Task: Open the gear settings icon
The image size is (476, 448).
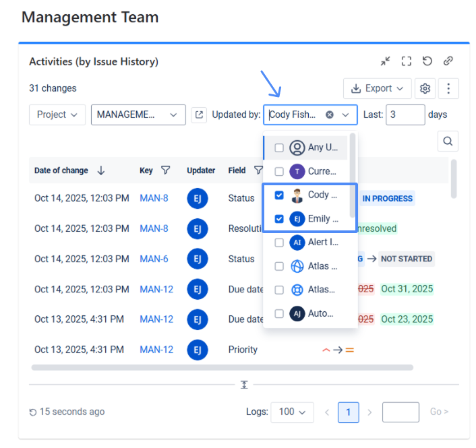Action: click(x=424, y=88)
